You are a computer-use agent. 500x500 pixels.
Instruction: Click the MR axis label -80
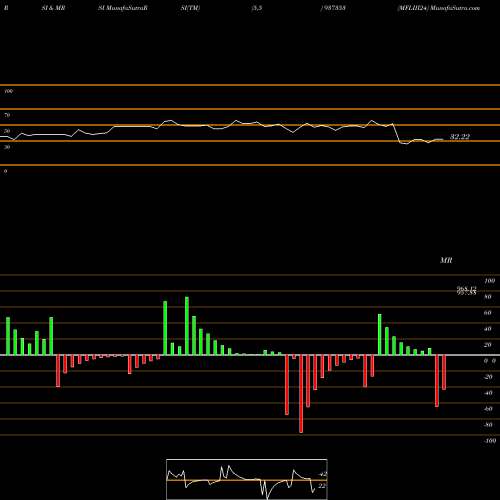click(488, 425)
